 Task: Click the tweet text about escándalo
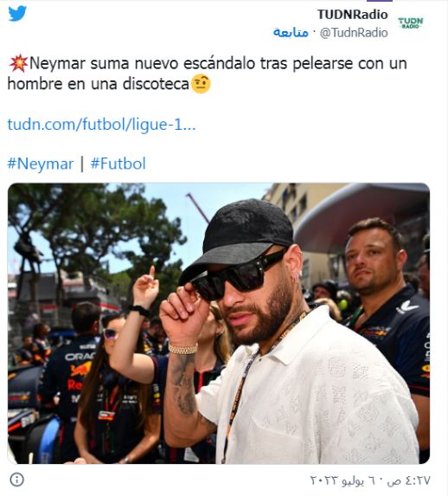coord(207,74)
